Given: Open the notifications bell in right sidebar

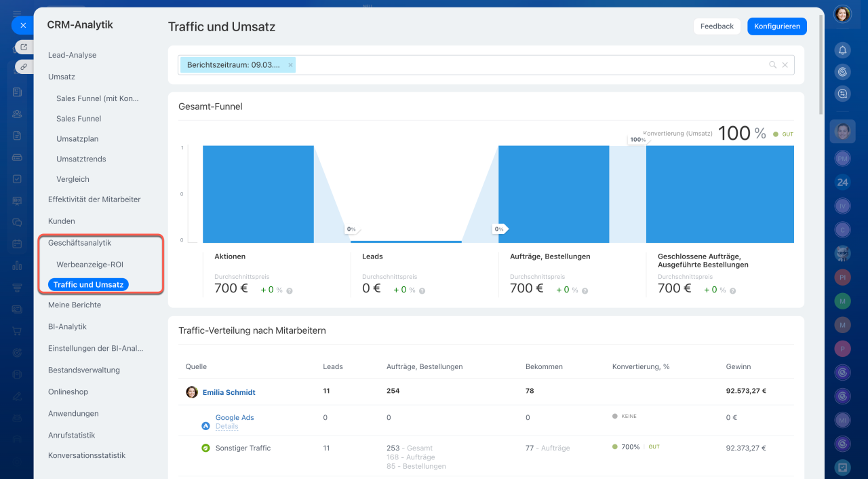Looking at the screenshot, I should [842, 50].
